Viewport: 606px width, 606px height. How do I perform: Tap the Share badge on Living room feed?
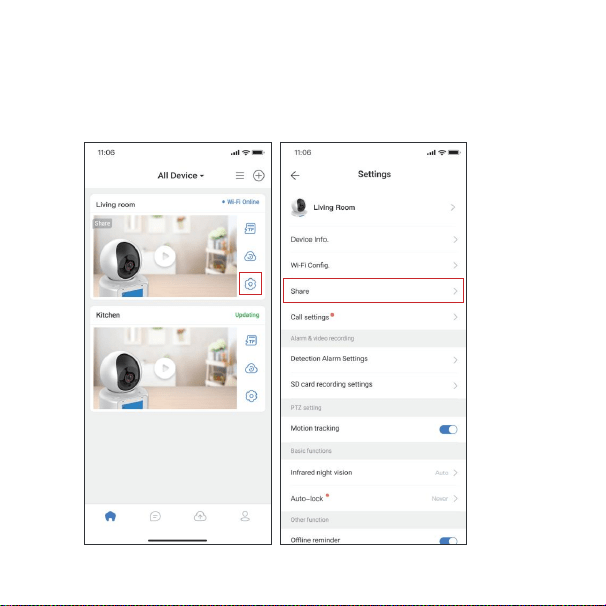coord(102,223)
